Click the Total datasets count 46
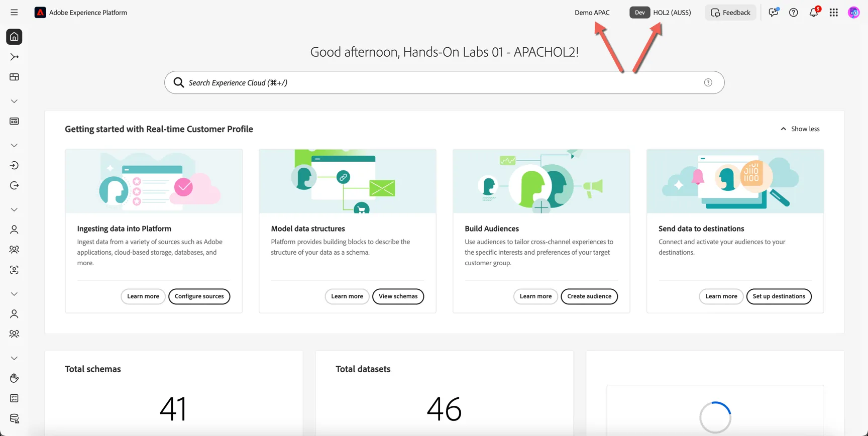The width and height of the screenshot is (868, 436). 445,408
